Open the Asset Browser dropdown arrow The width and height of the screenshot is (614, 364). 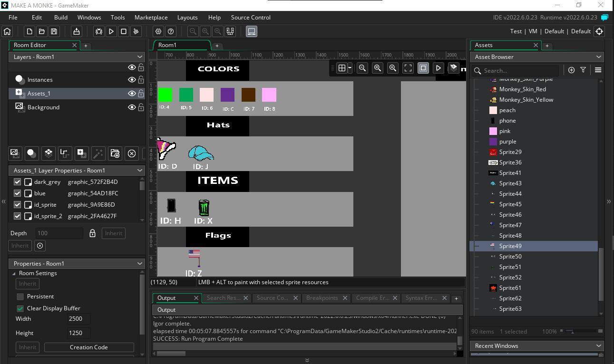click(598, 57)
